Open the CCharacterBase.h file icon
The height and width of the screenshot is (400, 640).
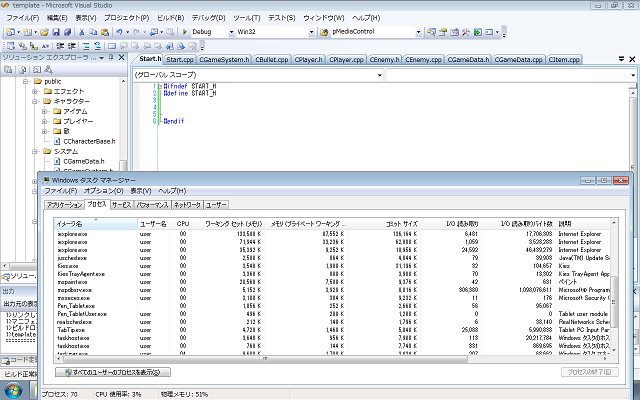click(56, 141)
